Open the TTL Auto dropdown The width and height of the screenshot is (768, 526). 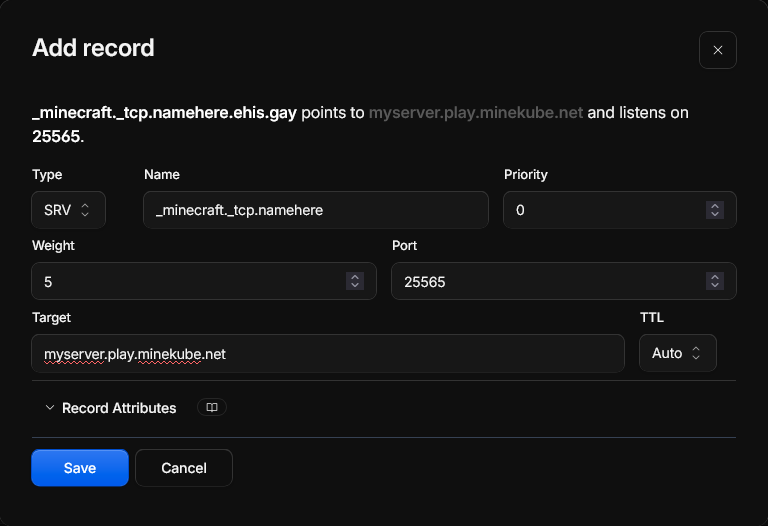click(678, 353)
